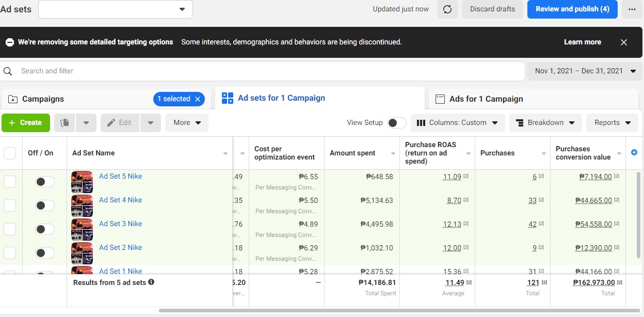Dismiss the targeting options notification banner
The image size is (644, 317).
pos(623,42)
